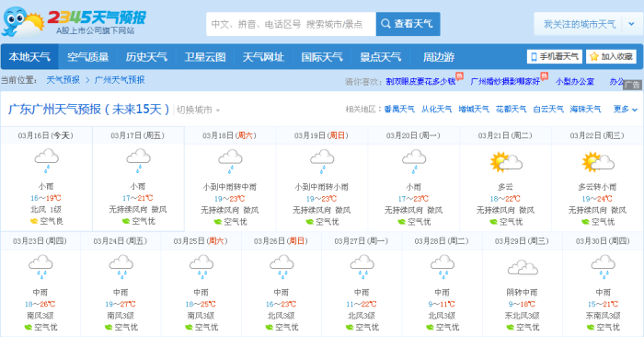
Task: Open 小型办公室 ad link
Action: 575,81
